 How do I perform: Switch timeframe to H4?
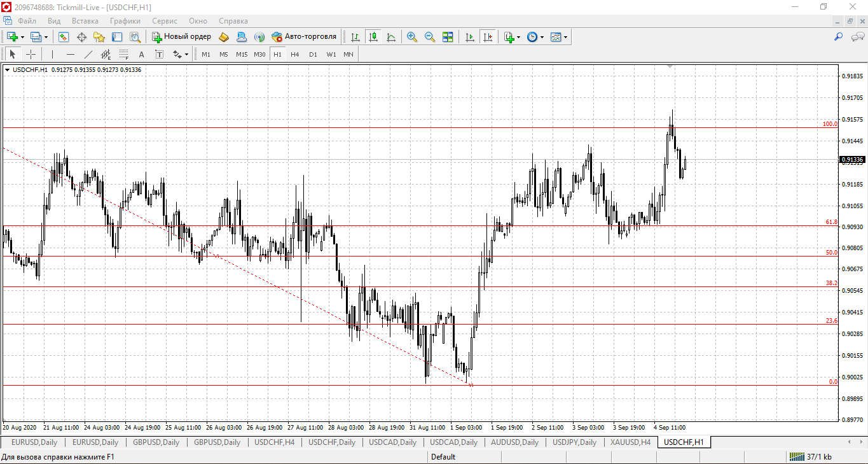click(x=295, y=54)
